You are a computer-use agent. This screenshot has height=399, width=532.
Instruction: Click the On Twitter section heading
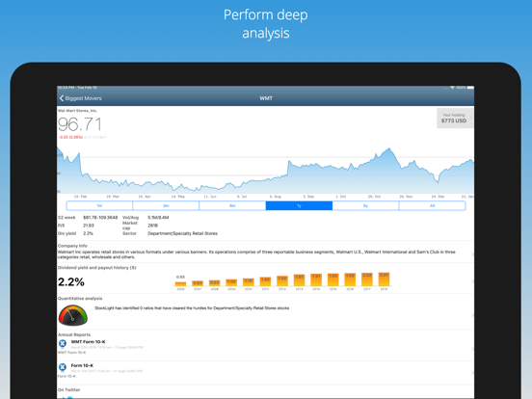click(x=68, y=389)
